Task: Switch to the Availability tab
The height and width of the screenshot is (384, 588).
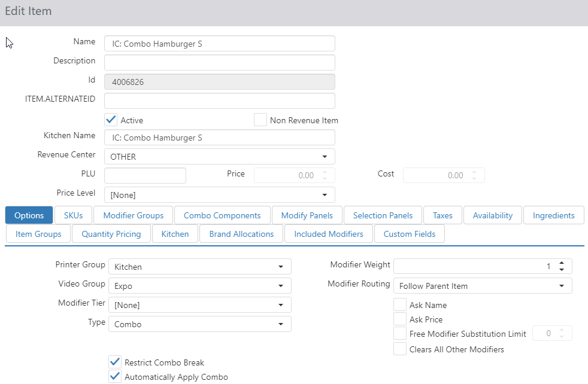Action: pos(493,215)
